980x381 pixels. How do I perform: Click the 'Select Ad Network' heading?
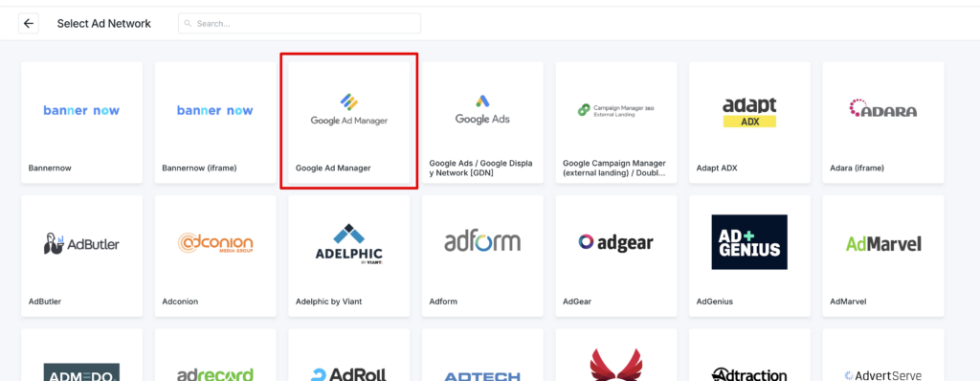[103, 24]
